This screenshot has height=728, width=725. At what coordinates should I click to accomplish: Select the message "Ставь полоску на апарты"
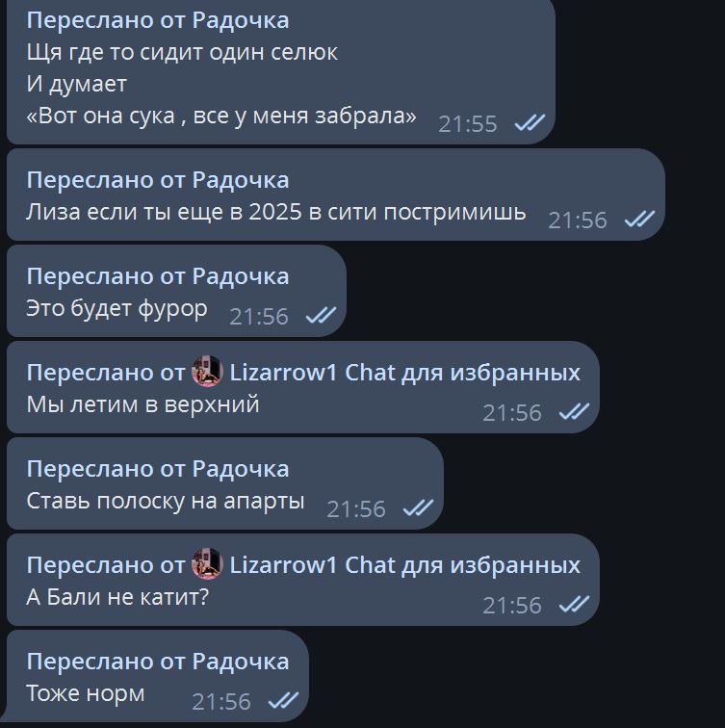tap(166, 502)
